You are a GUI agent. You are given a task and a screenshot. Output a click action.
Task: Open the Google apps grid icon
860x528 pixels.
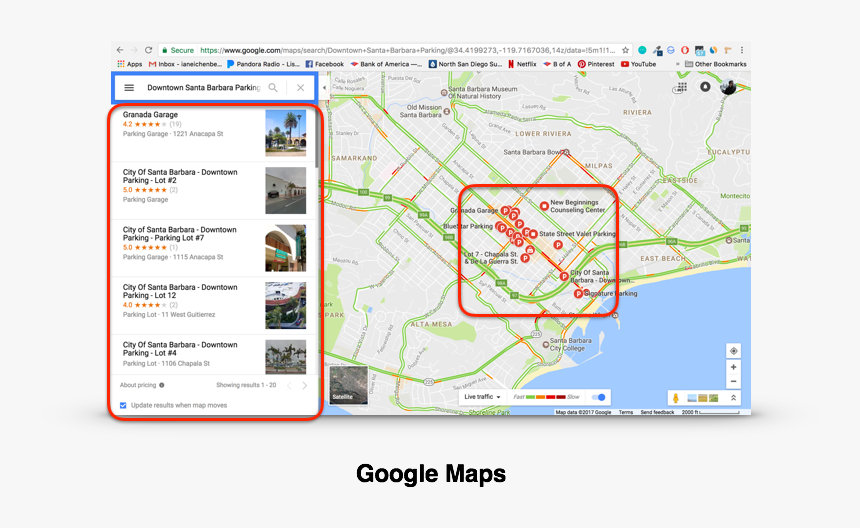coord(682,87)
